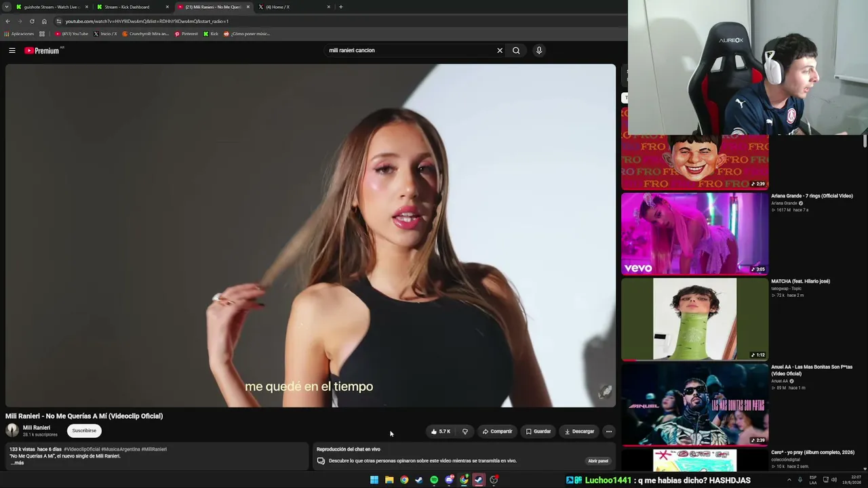Open the Anuel AA Las Mas Bonitas thumbnail
868x488 pixels.
(x=695, y=405)
